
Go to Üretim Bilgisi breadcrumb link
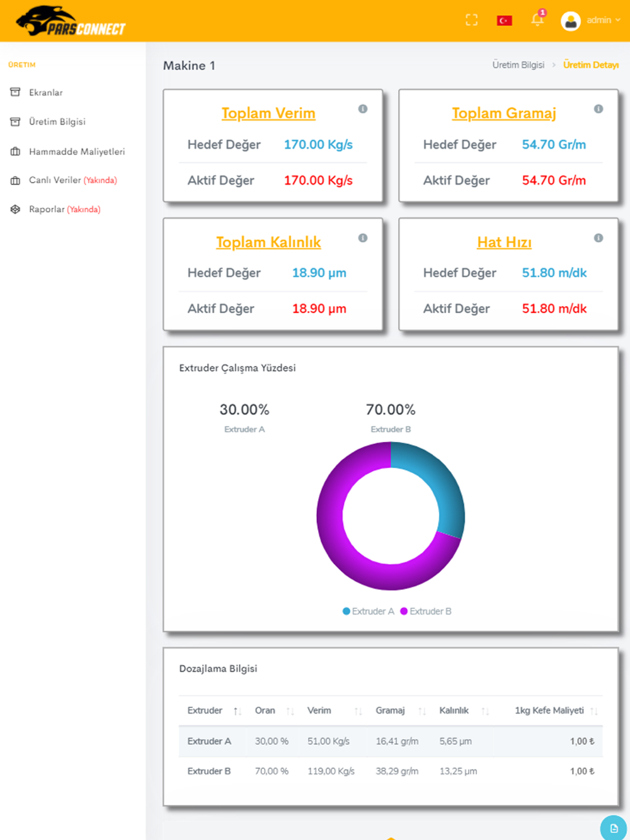[518, 65]
